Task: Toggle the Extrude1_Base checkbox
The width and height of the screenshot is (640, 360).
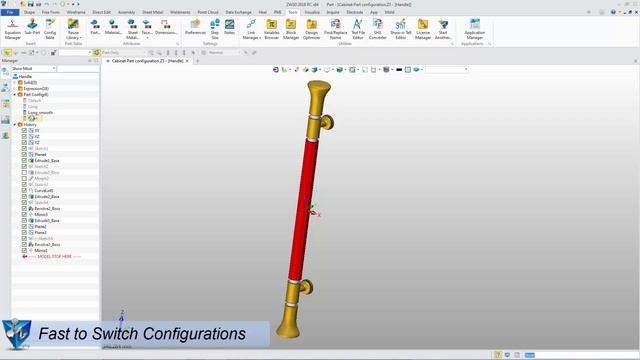Action: tap(24, 160)
